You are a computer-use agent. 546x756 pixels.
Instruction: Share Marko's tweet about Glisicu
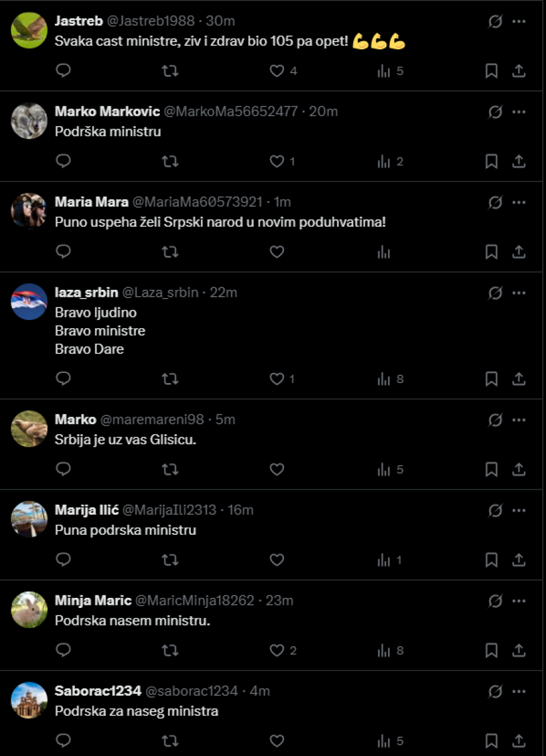pos(519,470)
